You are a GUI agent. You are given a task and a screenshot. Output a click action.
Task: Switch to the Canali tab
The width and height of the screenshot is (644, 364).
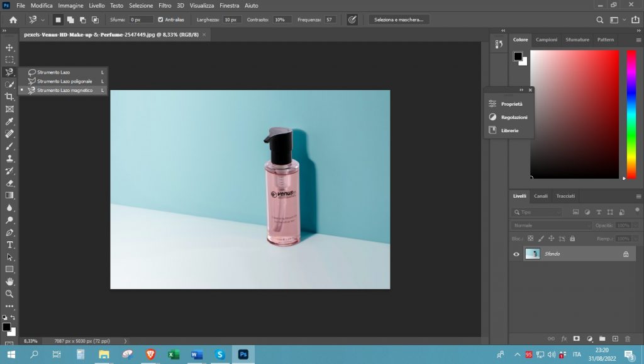pyautogui.click(x=540, y=196)
